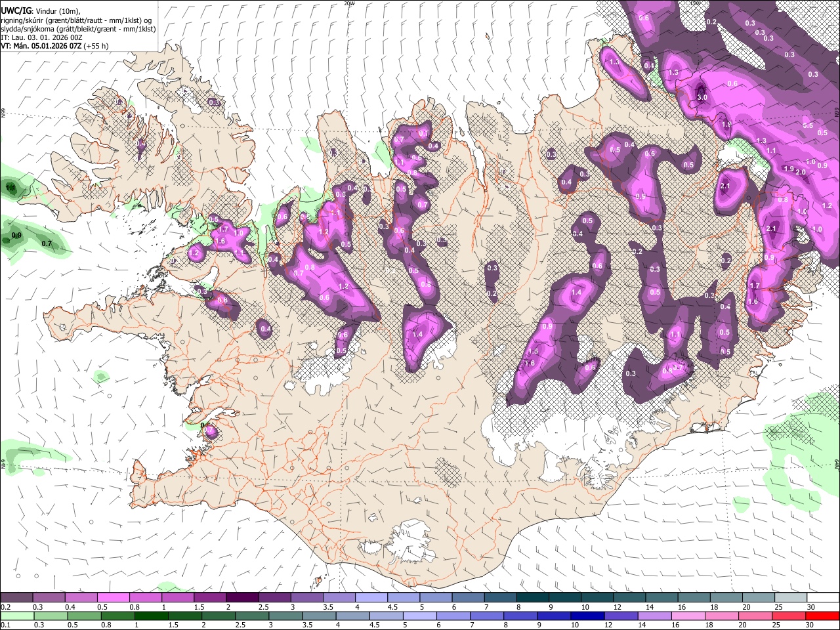840x630 pixels.
Task: Pick the bottom legend bar swatch starting at 0.3
Action: point(51,616)
